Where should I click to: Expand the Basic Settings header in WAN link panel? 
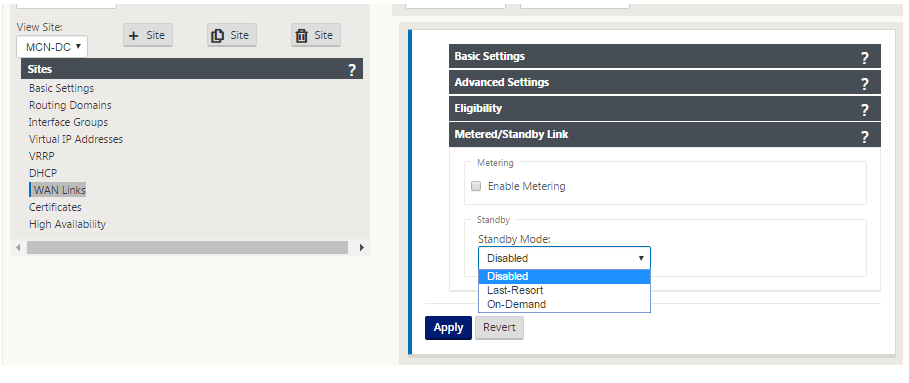pos(665,56)
